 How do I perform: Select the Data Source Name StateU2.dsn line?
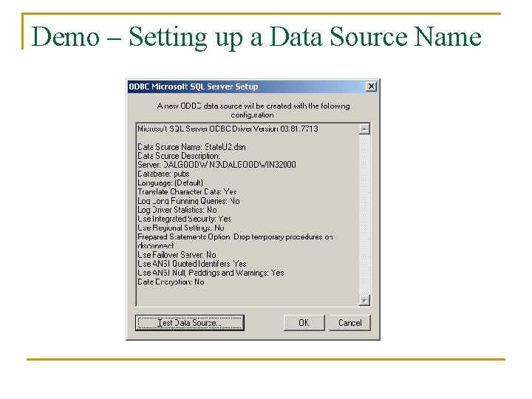191,147
